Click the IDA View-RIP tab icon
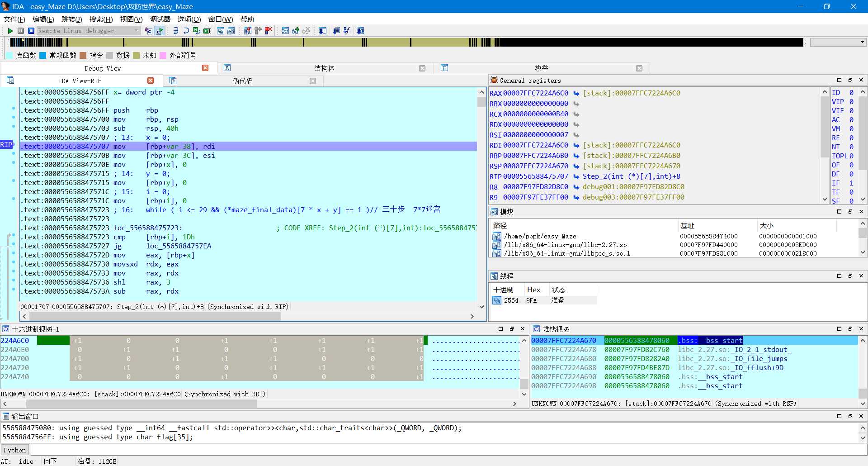Viewport: 868px width, 466px height. tap(10, 81)
